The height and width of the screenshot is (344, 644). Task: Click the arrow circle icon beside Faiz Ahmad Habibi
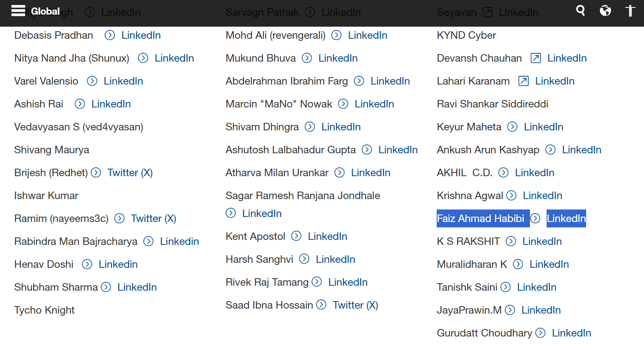(535, 219)
